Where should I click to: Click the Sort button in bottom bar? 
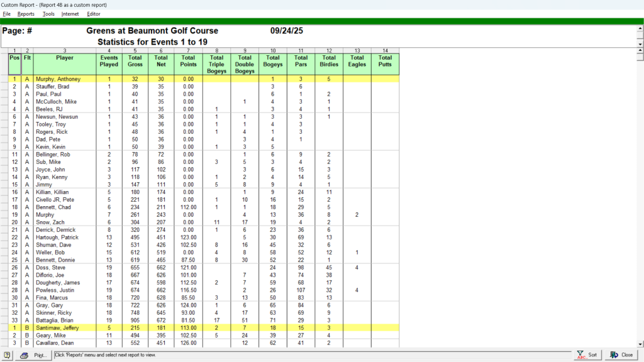click(587, 355)
